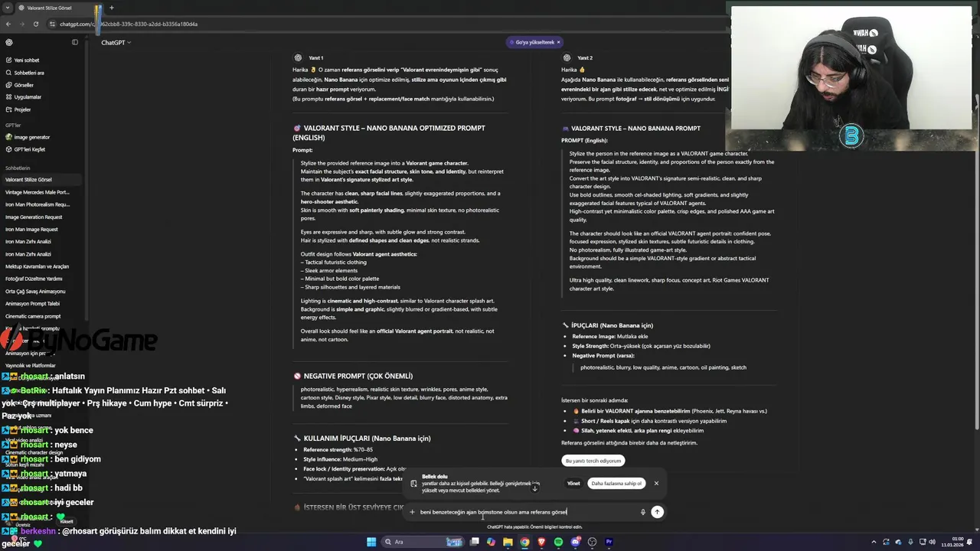Image resolution: width=980 pixels, height=551 pixels.
Task: Click Bu yanıtı tercih ediyorum button
Action: coord(593,461)
